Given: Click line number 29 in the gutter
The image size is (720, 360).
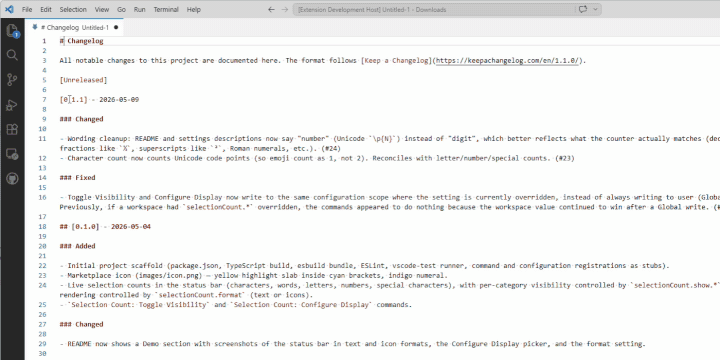Looking at the screenshot, I should coord(42,344).
